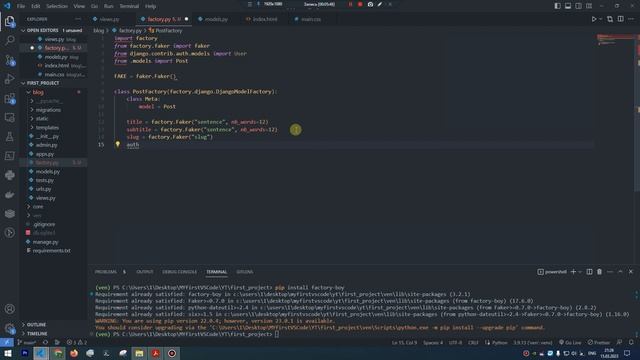640x360 pixels.
Task: Switch to the views.py editor tab
Action: (109, 19)
